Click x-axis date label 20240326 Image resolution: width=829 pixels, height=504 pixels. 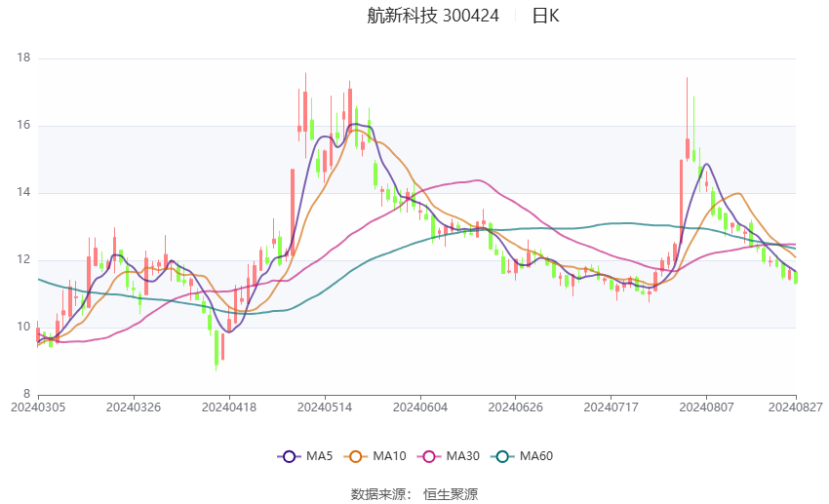pos(134,407)
